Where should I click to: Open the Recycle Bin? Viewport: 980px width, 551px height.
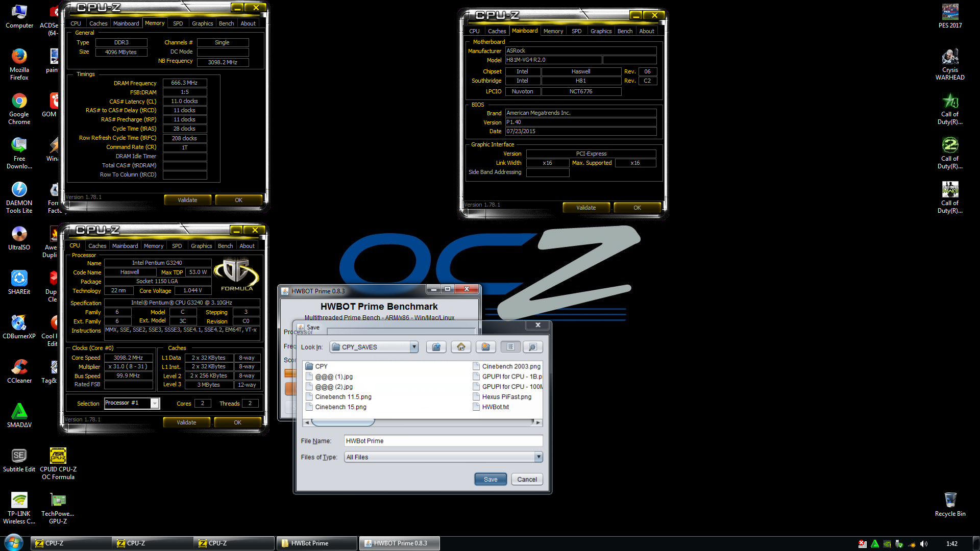950,505
